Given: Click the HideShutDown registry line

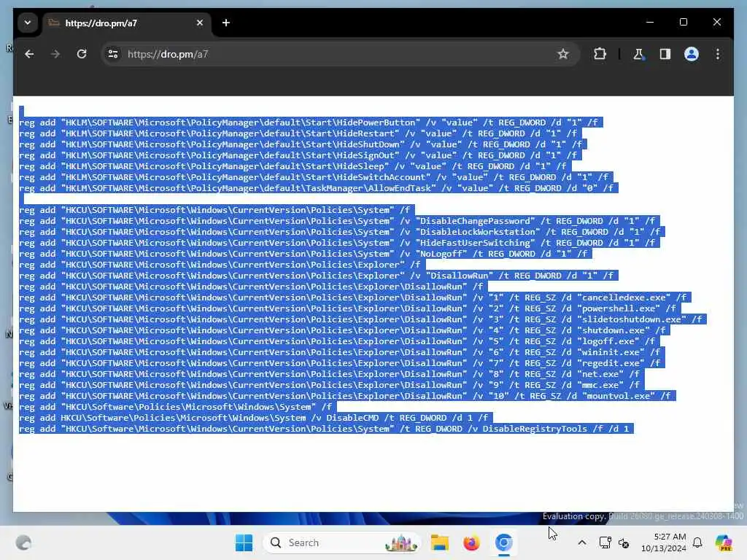Looking at the screenshot, I should tap(303, 144).
